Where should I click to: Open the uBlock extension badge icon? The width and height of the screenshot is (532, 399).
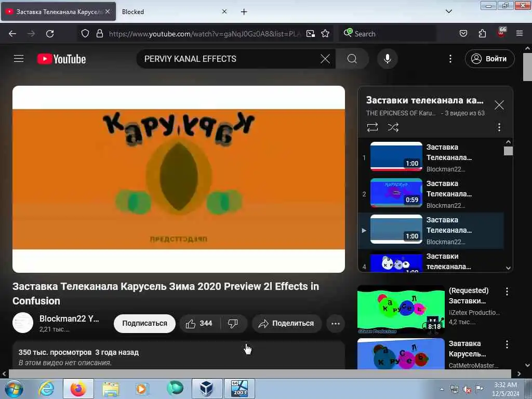coord(501,32)
